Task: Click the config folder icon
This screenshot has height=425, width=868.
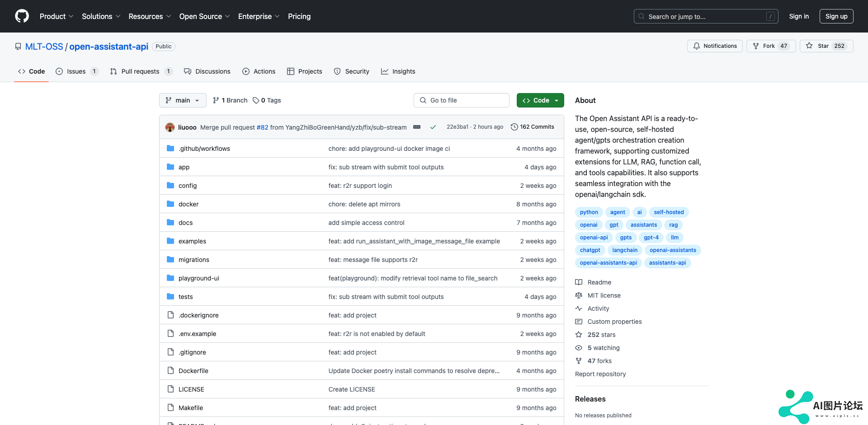Action: [170, 186]
